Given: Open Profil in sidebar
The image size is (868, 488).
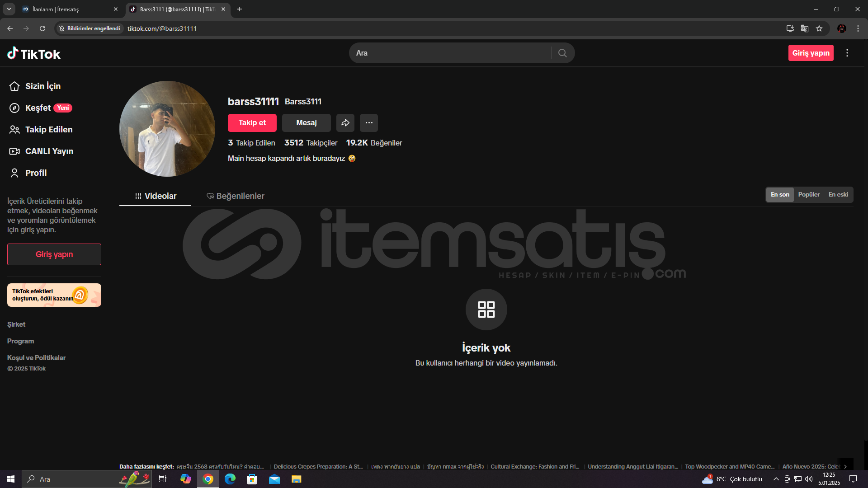Looking at the screenshot, I should pyautogui.click(x=28, y=173).
